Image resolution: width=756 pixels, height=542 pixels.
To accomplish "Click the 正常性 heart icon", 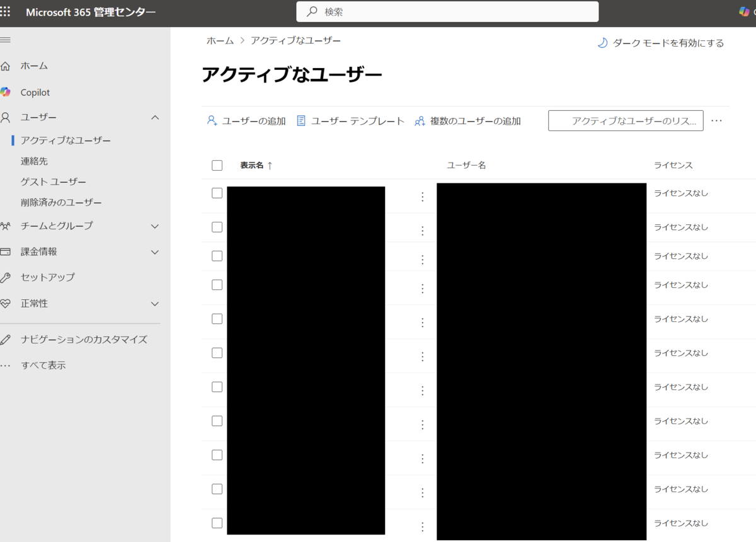I will pyautogui.click(x=6, y=303).
